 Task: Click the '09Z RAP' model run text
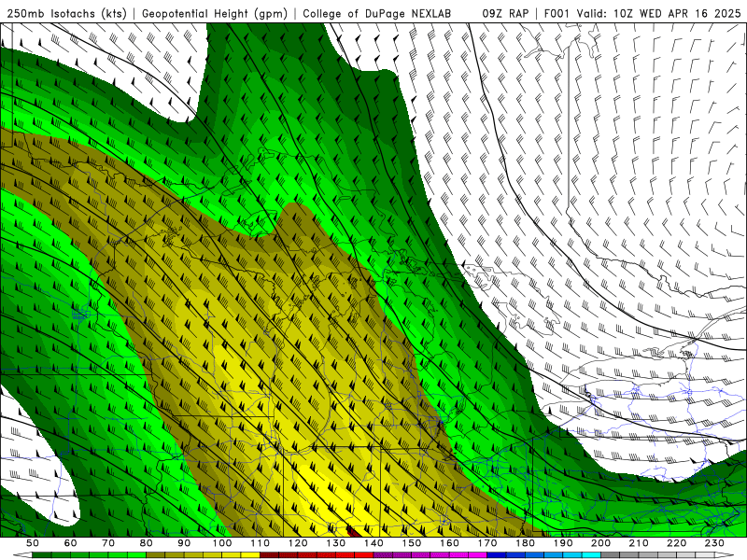point(505,13)
